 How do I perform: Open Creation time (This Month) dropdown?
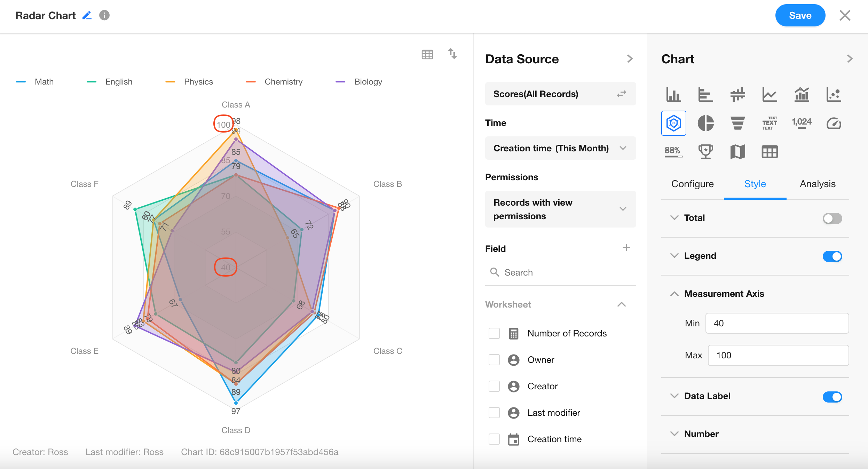coord(560,148)
